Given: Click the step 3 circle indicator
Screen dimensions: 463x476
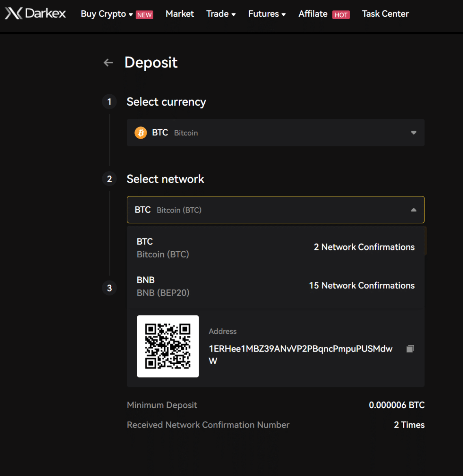Looking at the screenshot, I should 109,288.
